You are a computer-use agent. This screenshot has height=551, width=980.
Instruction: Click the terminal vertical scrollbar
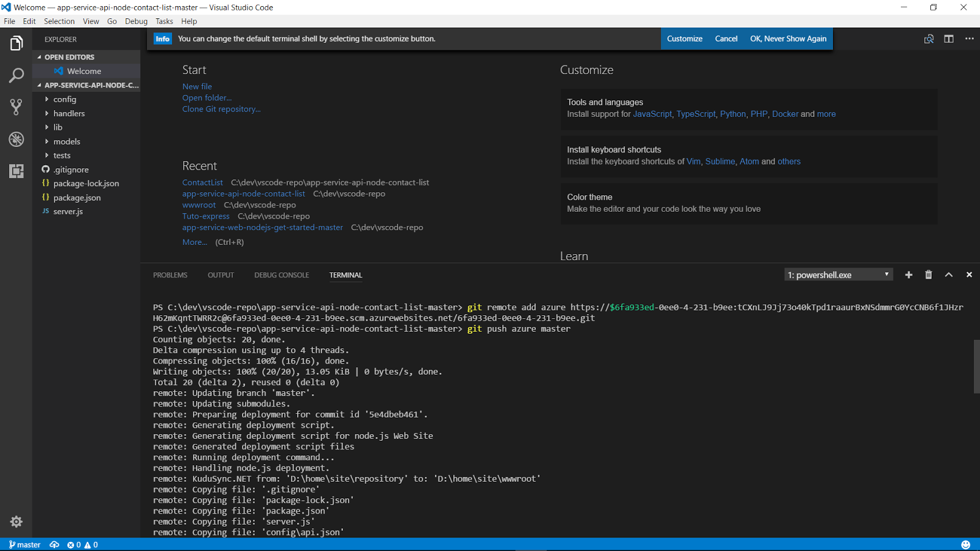(x=976, y=366)
